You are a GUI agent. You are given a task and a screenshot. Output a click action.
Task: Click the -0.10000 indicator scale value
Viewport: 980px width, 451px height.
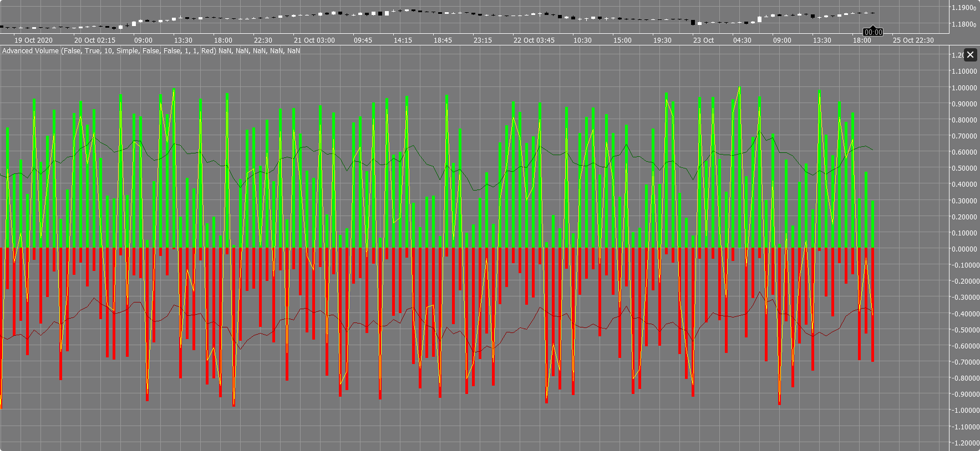[x=964, y=265]
